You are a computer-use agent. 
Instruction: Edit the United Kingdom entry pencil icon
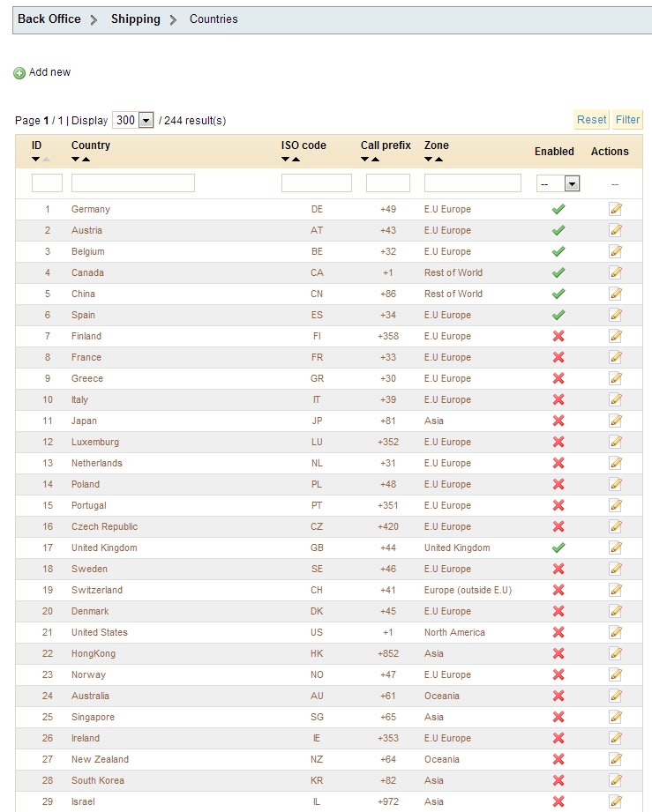point(615,548)
